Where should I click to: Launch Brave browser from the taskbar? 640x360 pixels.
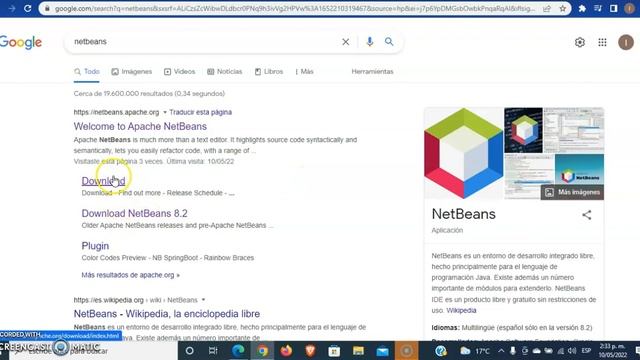coord(310,351)
